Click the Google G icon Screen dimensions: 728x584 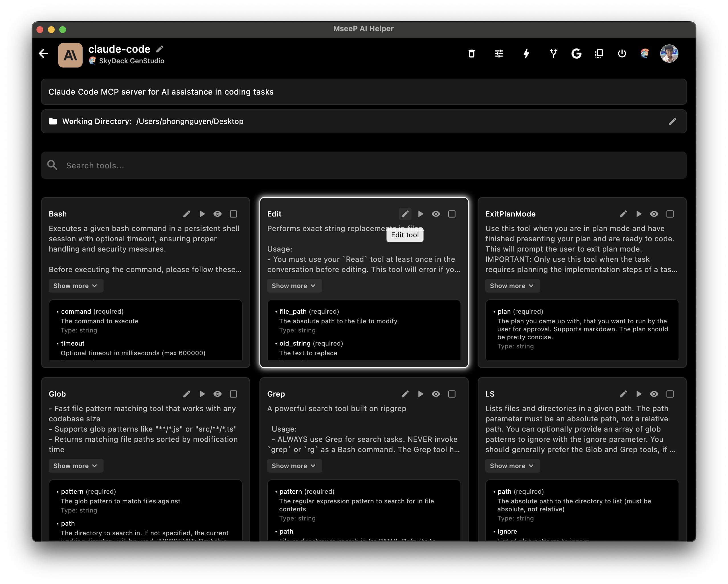pyautogui.click(x=576, y=53)
